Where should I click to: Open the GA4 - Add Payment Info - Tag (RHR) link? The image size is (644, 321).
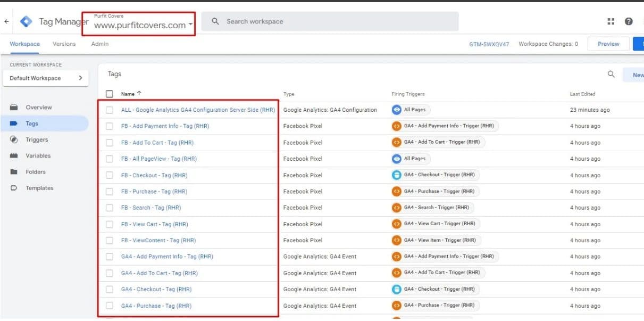(x=167, y=257)
